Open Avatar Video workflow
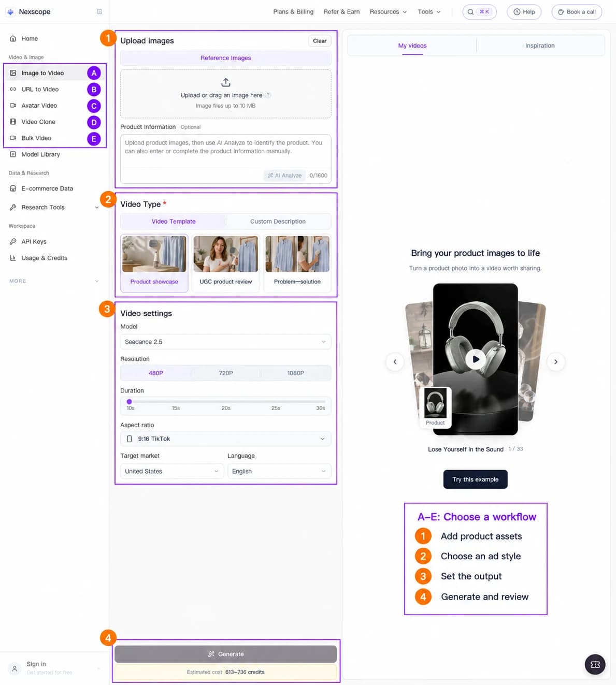Screen dimensions: 616x685 39,106
